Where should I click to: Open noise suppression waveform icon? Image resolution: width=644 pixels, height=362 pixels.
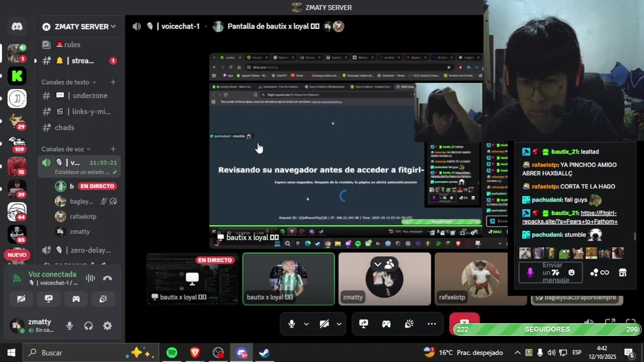pyautogui.click(x=90, y=278)
